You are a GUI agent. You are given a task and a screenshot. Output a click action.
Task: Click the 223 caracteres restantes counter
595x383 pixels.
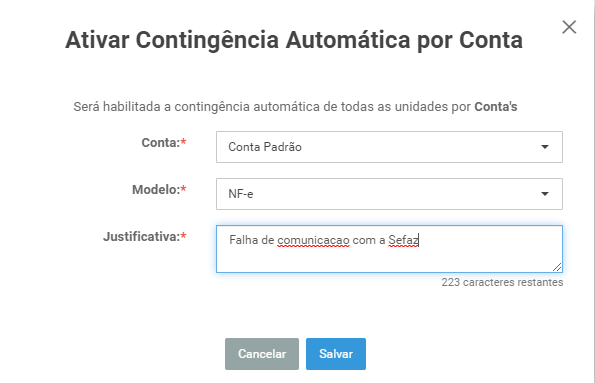[x=502, y=282]
